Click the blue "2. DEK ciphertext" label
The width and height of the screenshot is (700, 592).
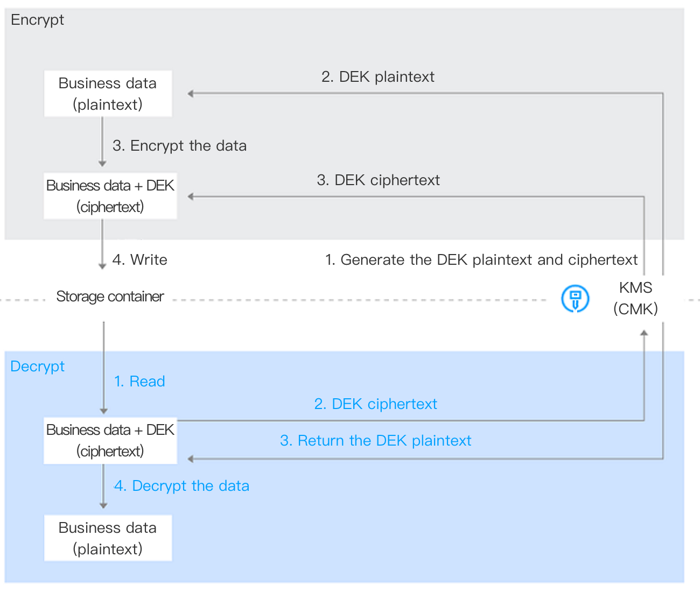pos(375,404)
